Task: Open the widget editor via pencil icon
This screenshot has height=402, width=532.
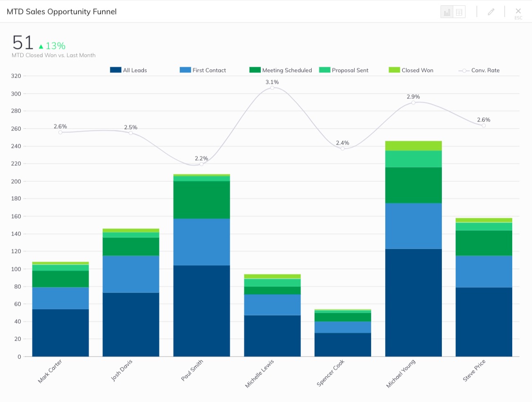Action: click(490, 11)
